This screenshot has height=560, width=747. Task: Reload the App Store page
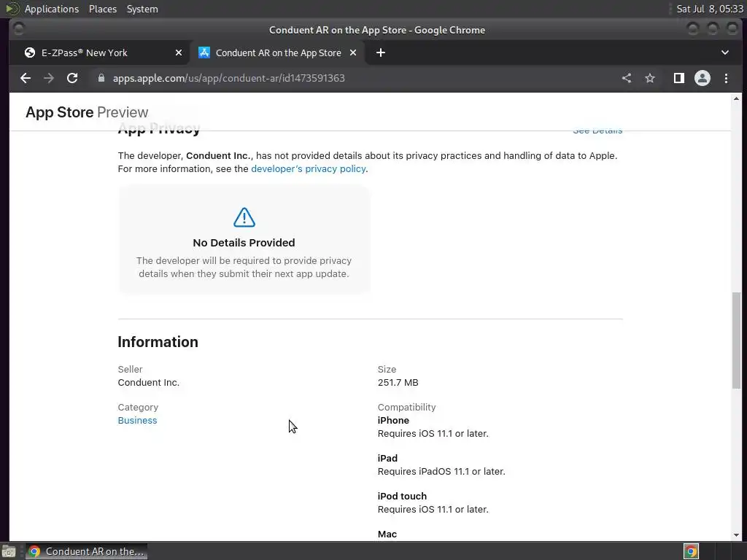click(x=72, y=78)
